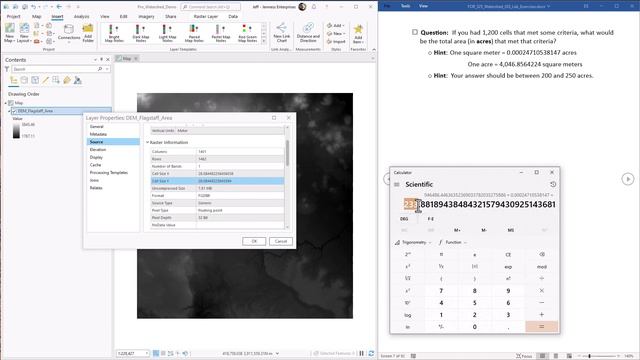Open the Raster Layer ribbon tab

pyautogui.click(x=206, y=16)
